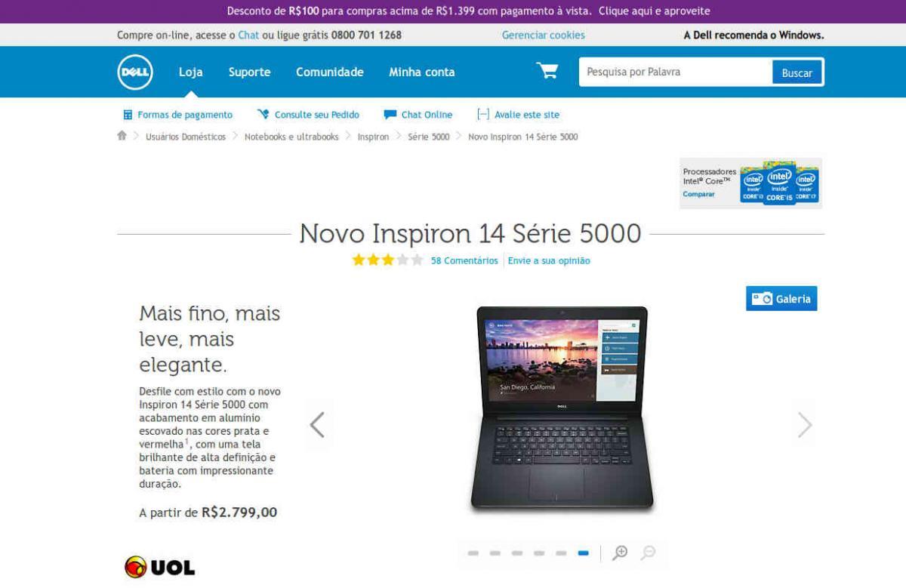Zoom out on the laptop image
This screenshot has height=588, width=906.
pos(647,553)
